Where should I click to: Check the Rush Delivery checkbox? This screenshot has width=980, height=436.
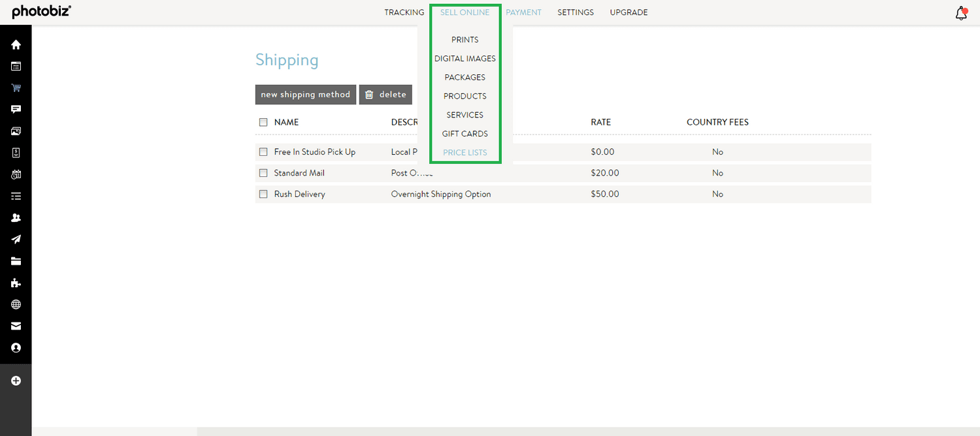(263, 194)
